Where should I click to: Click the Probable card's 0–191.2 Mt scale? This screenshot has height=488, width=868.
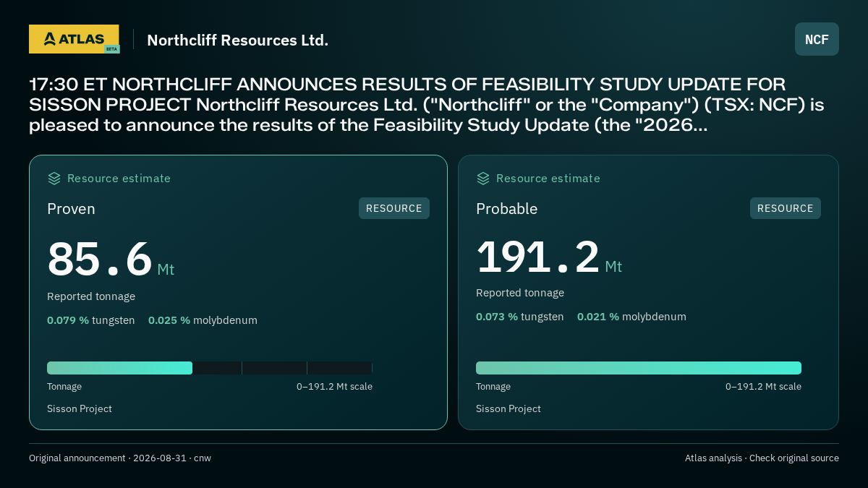click(763, 387)
